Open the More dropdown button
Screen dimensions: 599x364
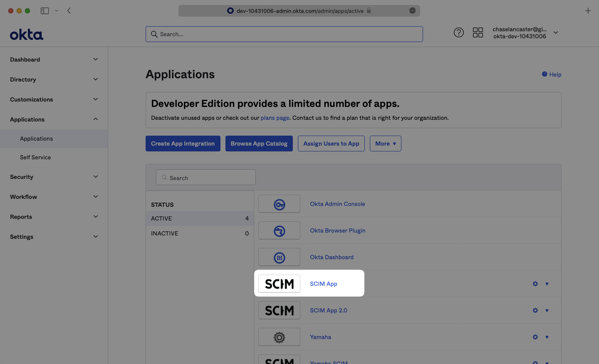coord(385,144)
